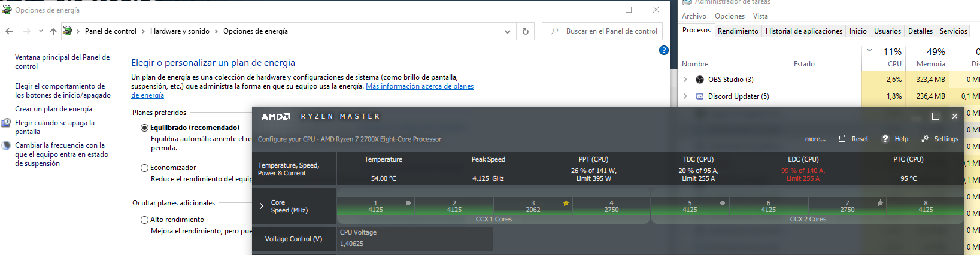Go back in the Control Panel window
Viewport: 980px width, 255px height.
[x=9, y=31]
